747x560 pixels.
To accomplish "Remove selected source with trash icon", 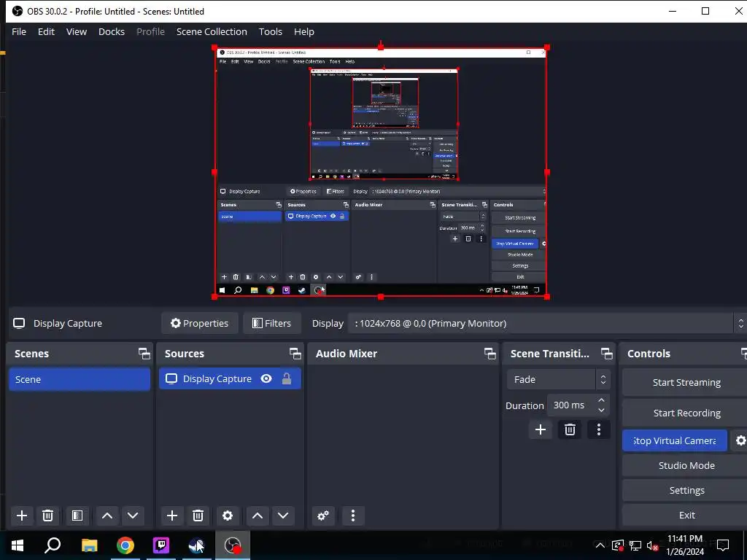I will [198, 516].
